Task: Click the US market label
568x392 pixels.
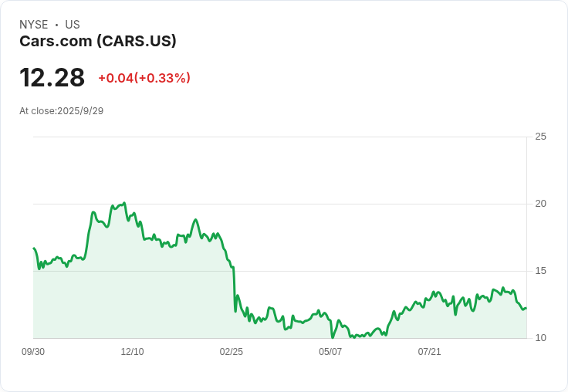Action: coord(73,25)
